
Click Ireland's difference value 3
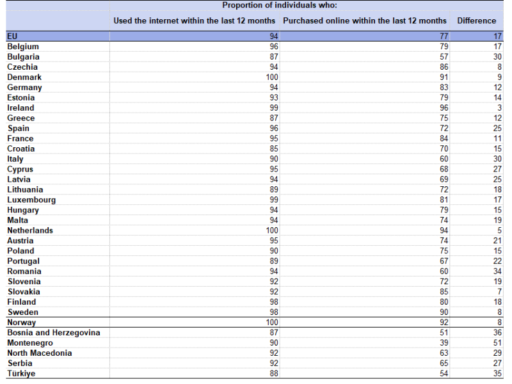pyautogui.click(x=499, y=108)
